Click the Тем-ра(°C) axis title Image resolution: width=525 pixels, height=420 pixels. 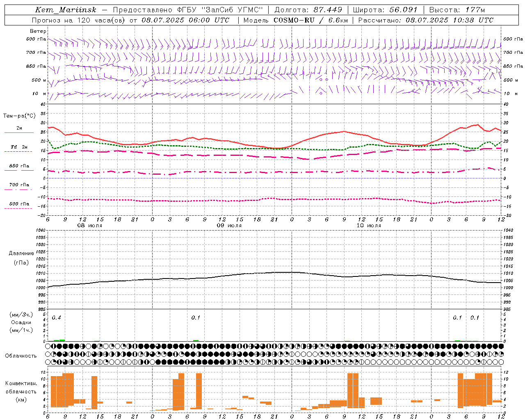pos(19,116)
